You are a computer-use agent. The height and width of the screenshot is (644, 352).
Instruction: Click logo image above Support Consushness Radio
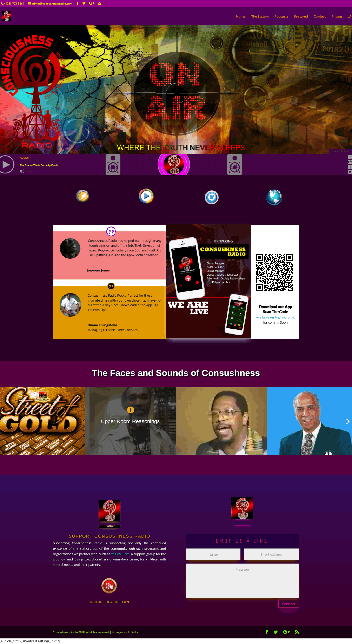pos(109,510)
